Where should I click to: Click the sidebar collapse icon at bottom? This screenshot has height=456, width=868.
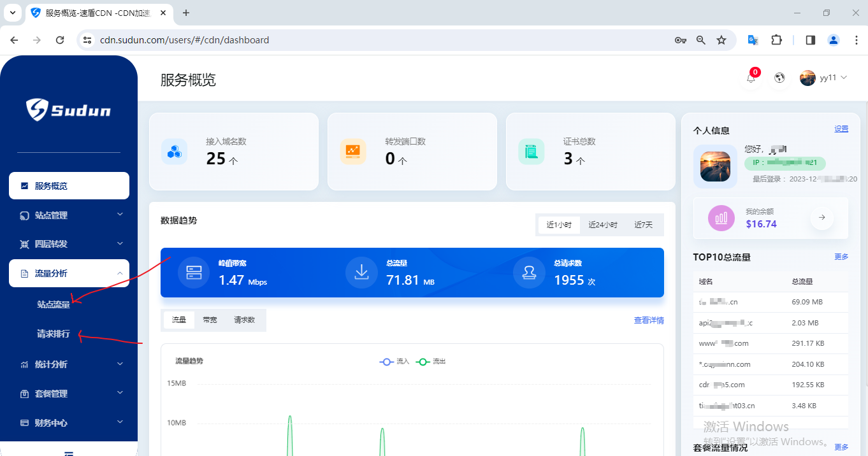(x=69, y=453)
